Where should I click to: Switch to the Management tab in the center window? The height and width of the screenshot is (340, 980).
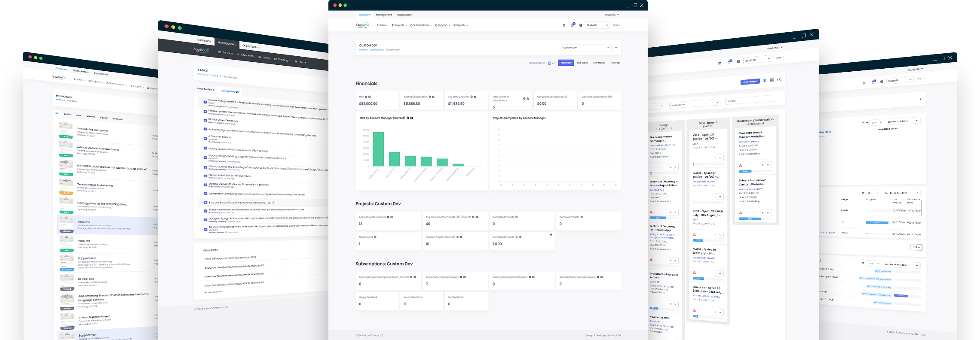pos(384,15)
